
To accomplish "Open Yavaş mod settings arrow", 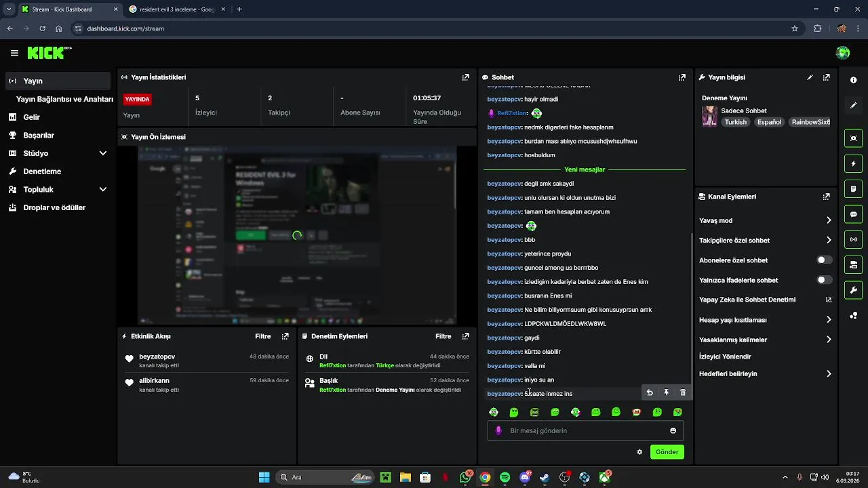I will point(829,220).
